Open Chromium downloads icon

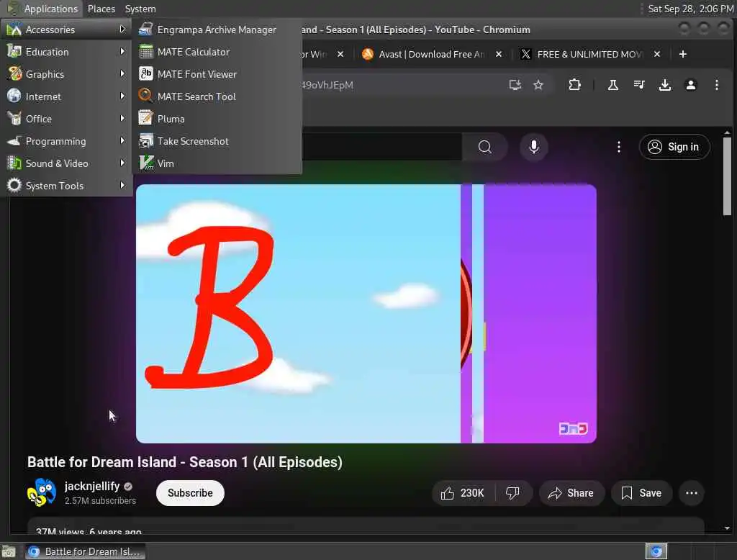[664, 85]
